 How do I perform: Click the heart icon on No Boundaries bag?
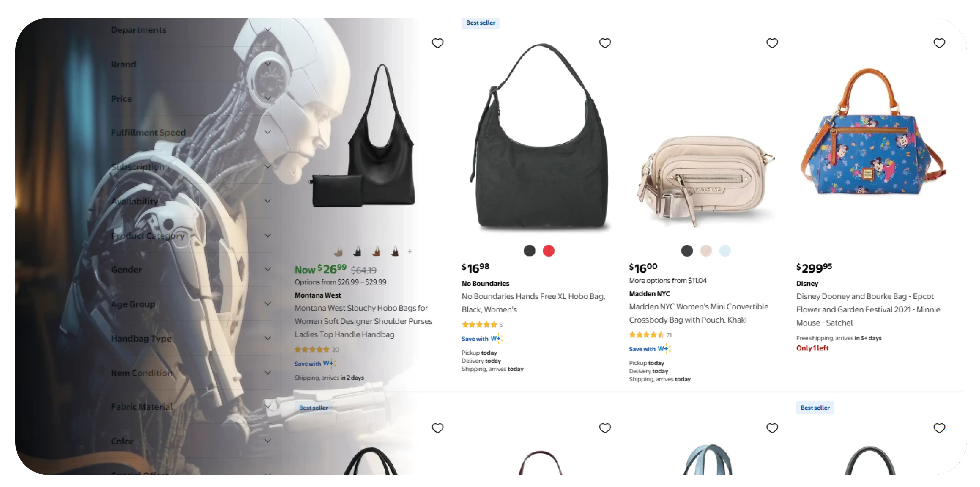(604, 43)
